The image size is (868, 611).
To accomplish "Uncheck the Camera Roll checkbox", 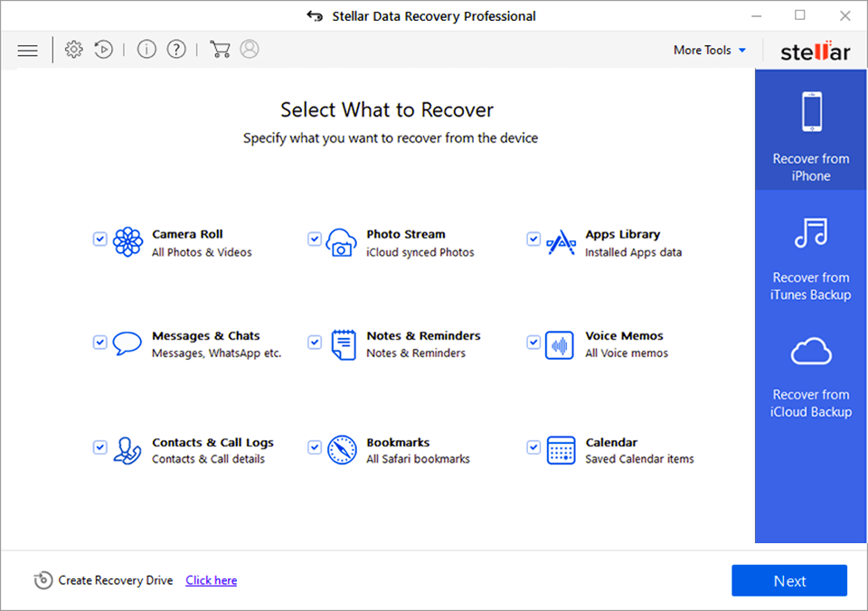I will 99,239.
